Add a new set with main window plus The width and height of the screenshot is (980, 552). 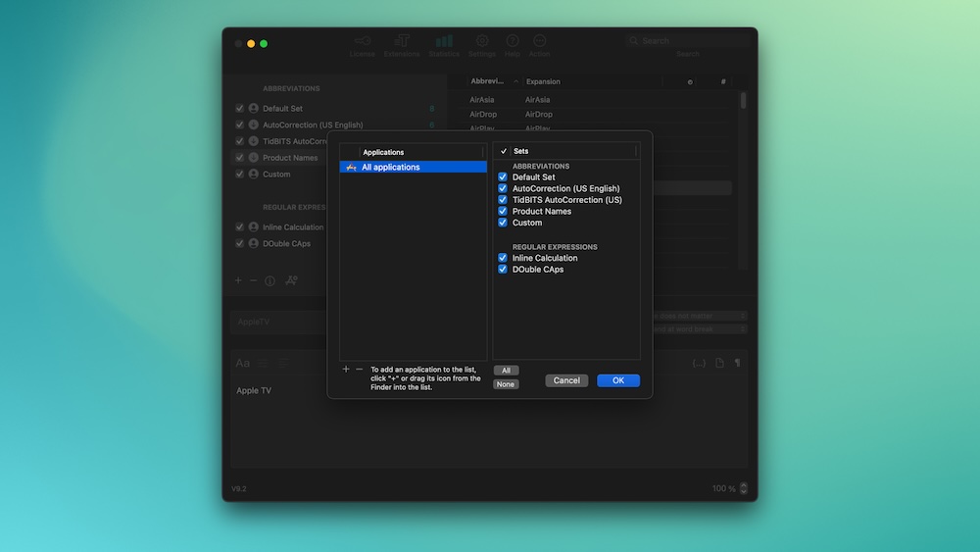[238, 280]
